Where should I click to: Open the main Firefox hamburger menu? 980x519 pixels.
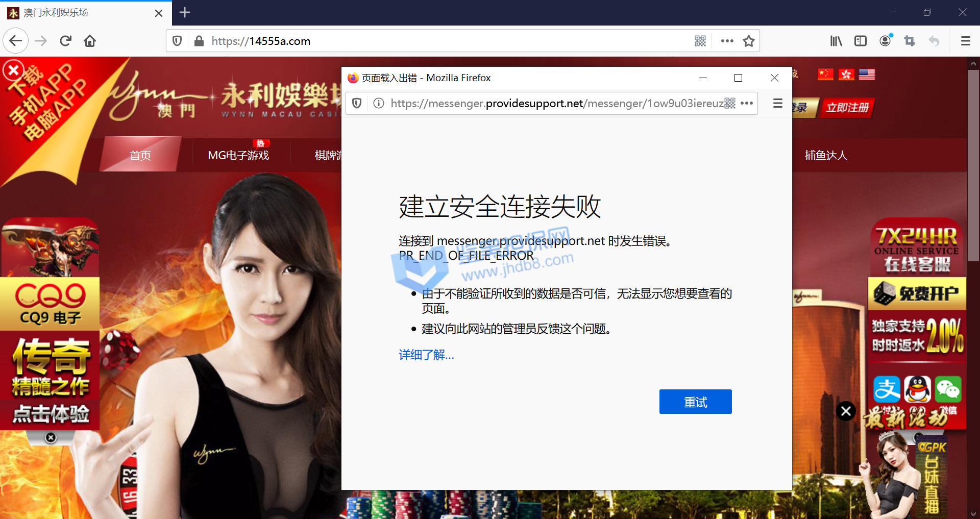pos(965,41)
